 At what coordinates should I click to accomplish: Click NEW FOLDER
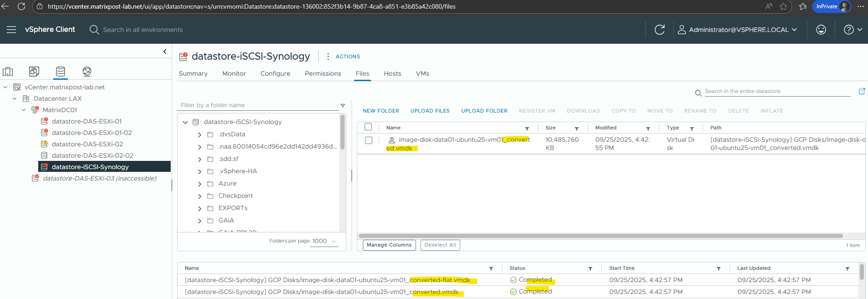(381, 111)
